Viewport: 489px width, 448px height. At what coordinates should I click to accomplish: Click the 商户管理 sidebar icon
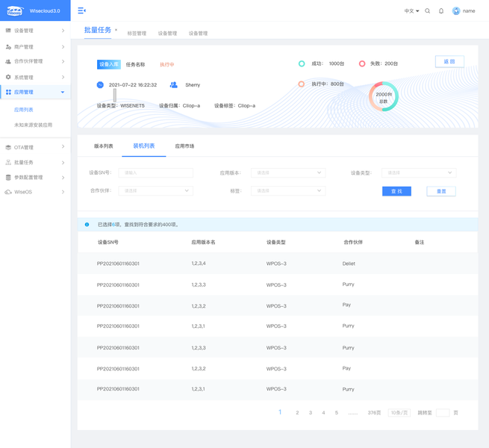(8, 47)
